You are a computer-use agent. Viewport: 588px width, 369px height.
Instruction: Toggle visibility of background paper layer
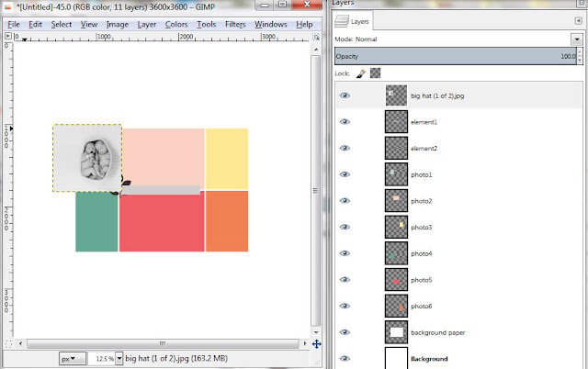pos(345,332)
